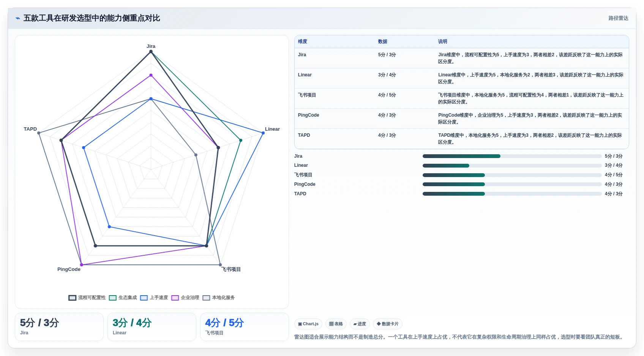The width and height of the screenshot is (644, 356).
Task: Click the TAPD progress bar
Action: pyautogui.click(x=512, y=194)
